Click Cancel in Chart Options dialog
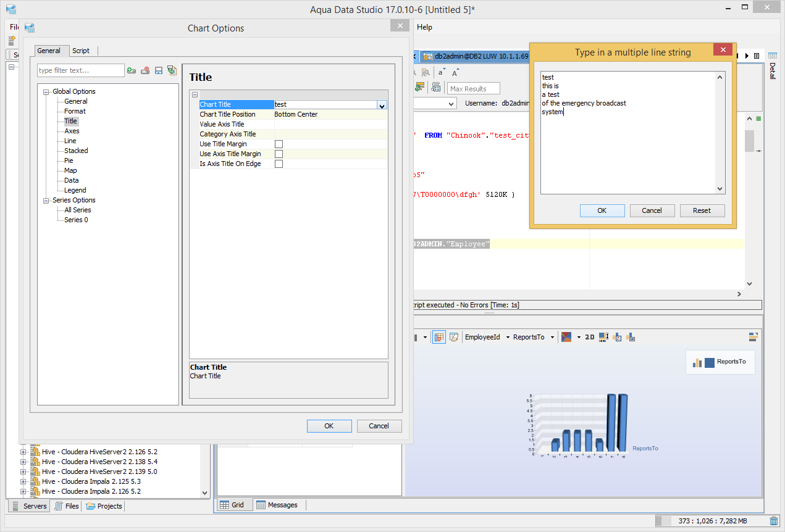 379,426
